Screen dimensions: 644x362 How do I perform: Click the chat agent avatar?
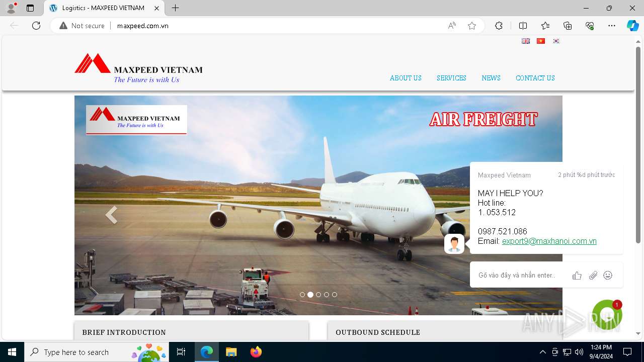pyautogui.click(x=454, y=244)
